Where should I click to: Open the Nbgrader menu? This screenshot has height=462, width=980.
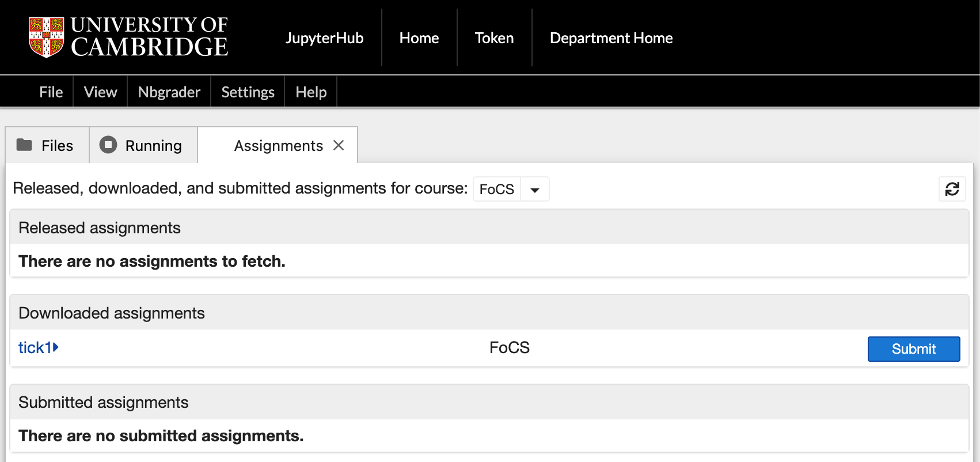[169, 92]
